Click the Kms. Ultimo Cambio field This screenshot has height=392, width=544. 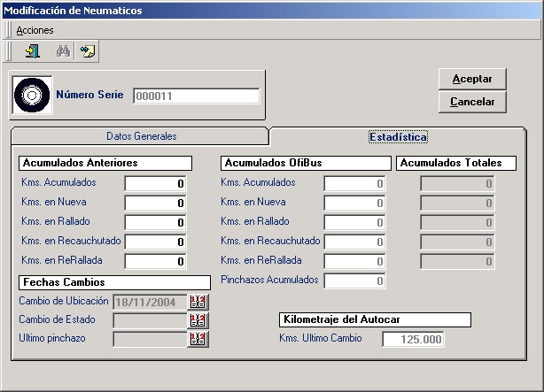coord(413,339)
